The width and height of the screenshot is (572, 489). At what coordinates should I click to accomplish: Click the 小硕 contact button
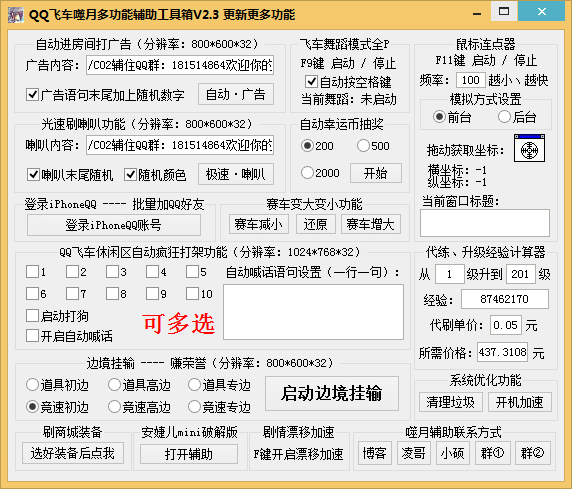[453, 453]
